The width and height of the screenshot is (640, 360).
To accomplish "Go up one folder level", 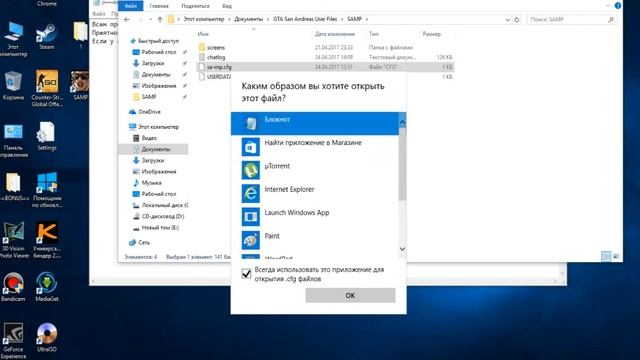I will 160,19.
